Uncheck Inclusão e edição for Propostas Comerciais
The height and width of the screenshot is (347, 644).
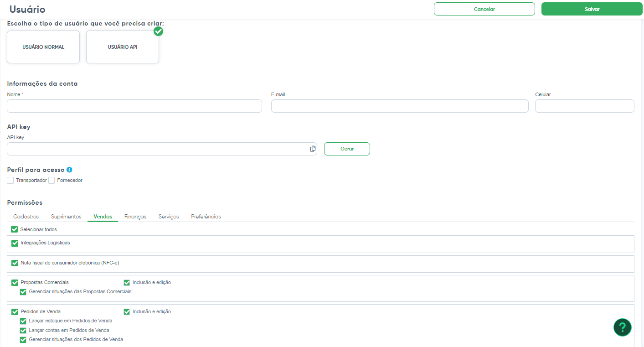[127, 283]
